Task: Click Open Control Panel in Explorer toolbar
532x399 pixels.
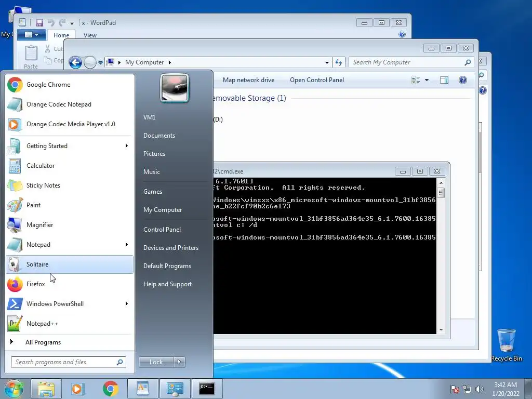Action: (x=317, y=80)
